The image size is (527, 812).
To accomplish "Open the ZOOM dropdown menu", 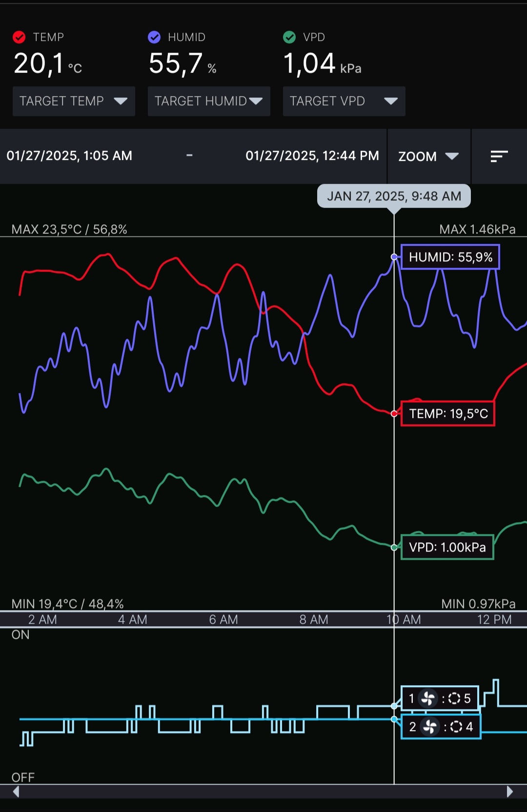I will coord(428,157).
